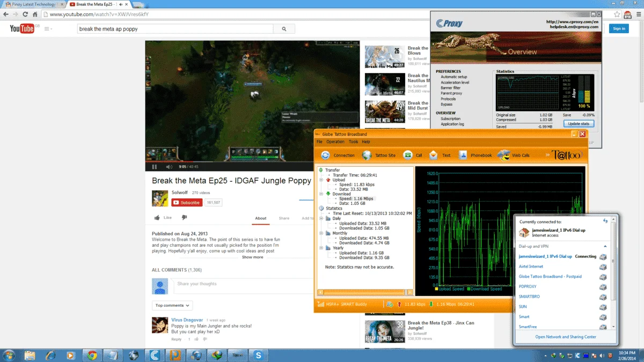
Task: Click modem icon beside Airtel Internet
Action: [x=603, y=267]
